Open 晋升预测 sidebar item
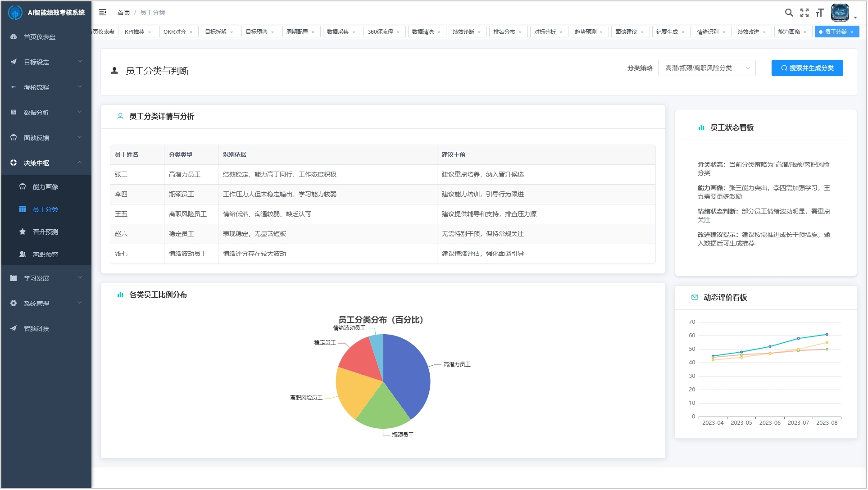The image size is (868, 490). [45, 232]
